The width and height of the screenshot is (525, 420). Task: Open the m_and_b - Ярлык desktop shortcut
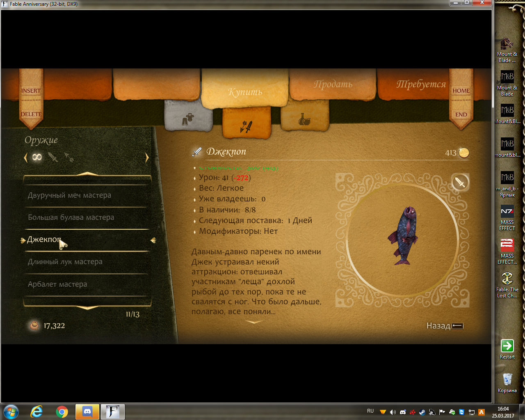point(507,185)
